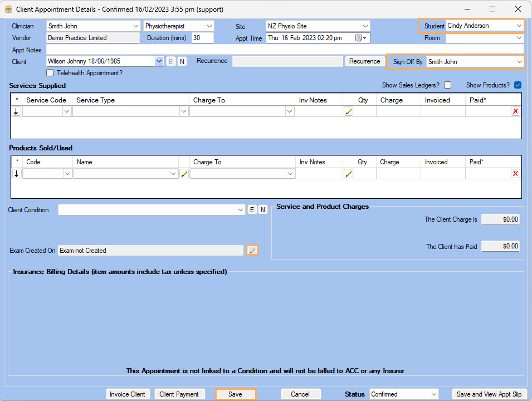Open the Appt Time calendar picker icon
The width and height of the screenshot is (532, 401).
click(x=360, y=38)
